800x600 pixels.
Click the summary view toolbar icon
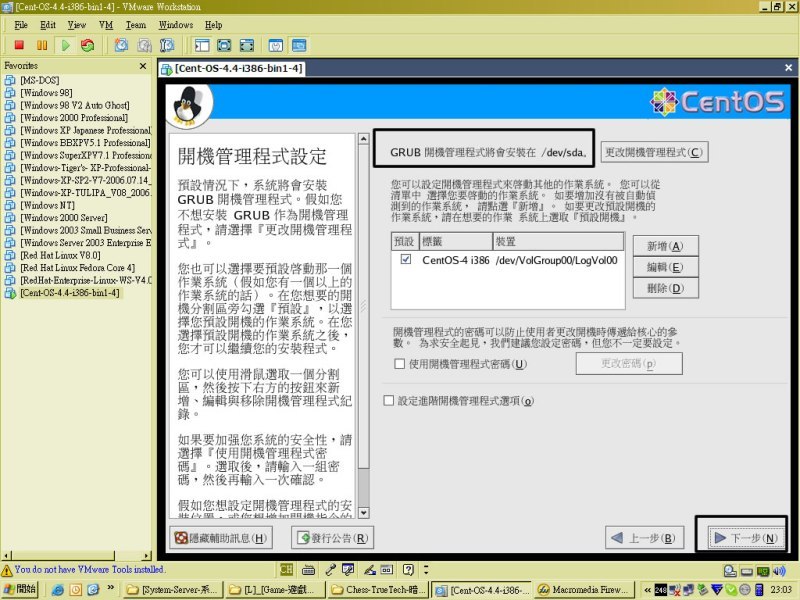[276, 45]
